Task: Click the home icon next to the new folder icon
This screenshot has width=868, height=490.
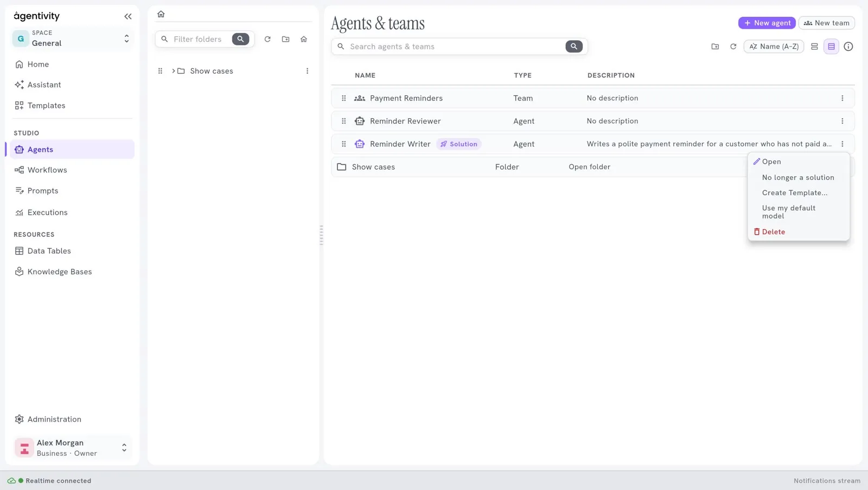Action: coord(304,39)
